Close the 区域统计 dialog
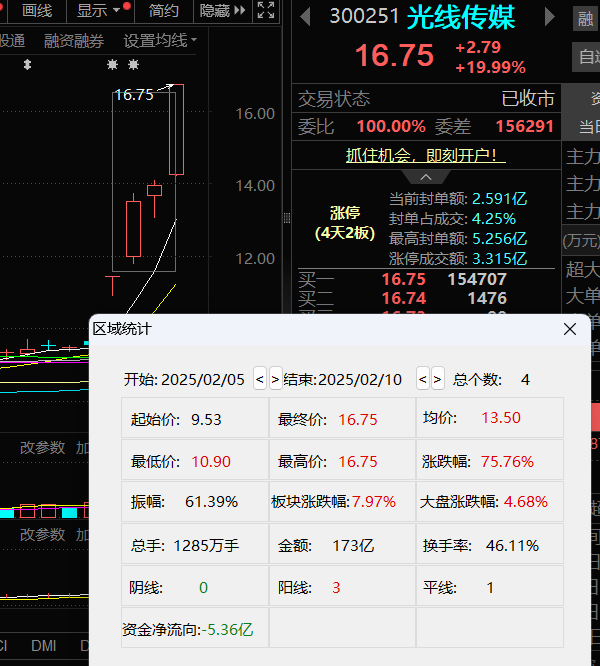 (570, 329)
